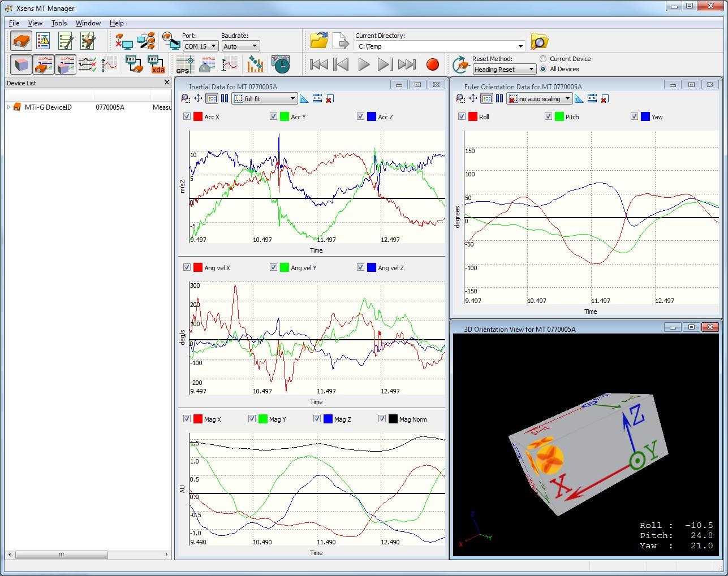Click the red record button

432,64
